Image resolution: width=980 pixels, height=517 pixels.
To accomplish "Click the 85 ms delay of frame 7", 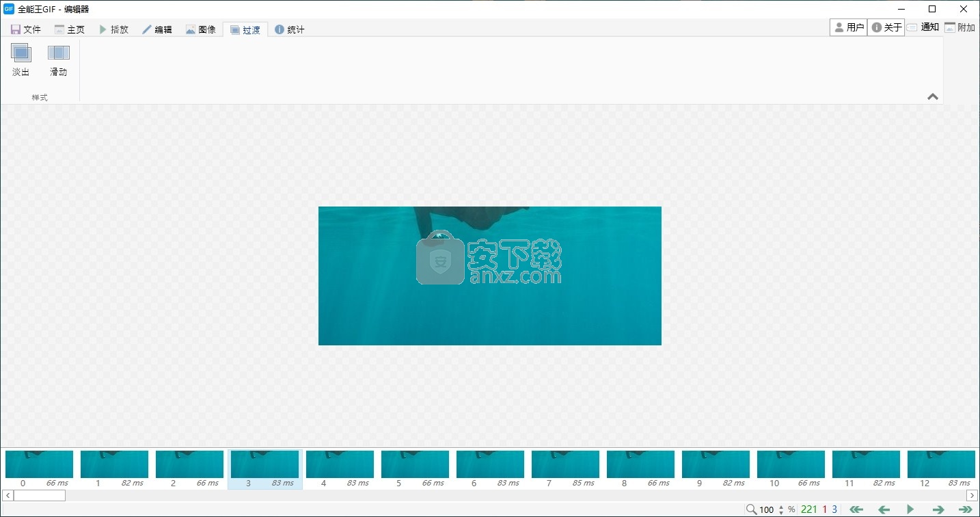I will coord(583,483).
